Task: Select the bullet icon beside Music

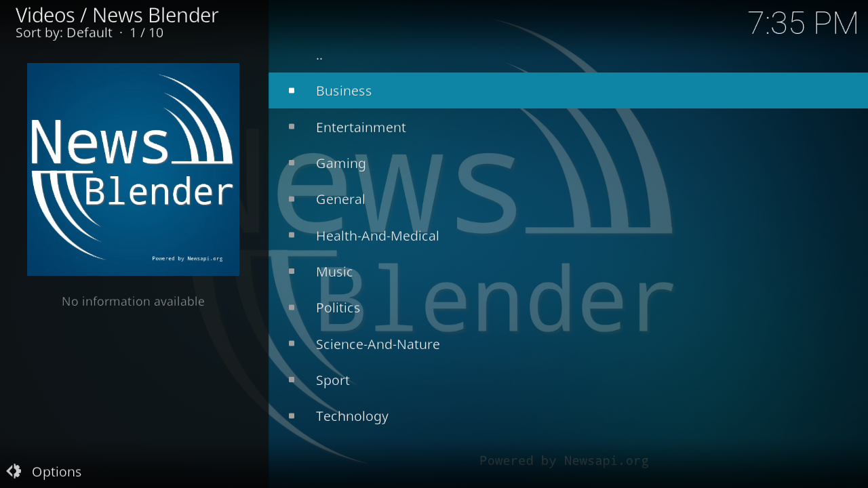Action: (x=292, y=271)
